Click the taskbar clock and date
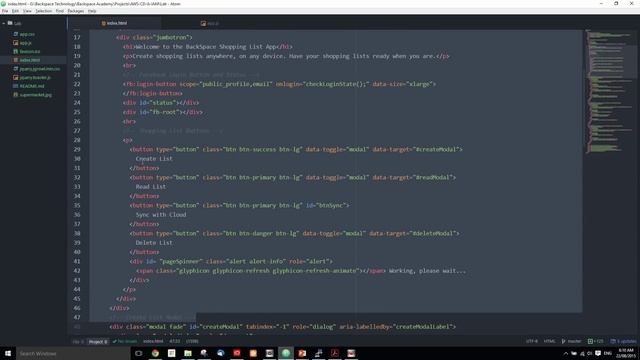 [x=626, y=353]
